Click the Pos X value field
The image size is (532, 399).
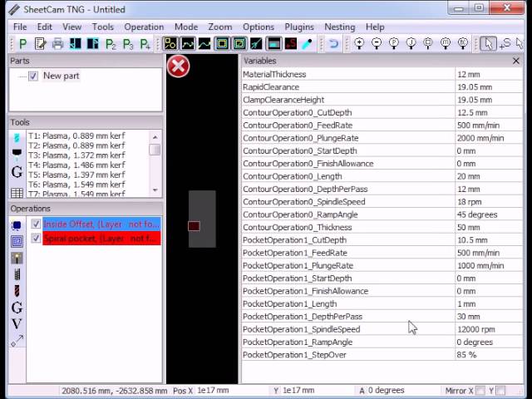point(233,391)
